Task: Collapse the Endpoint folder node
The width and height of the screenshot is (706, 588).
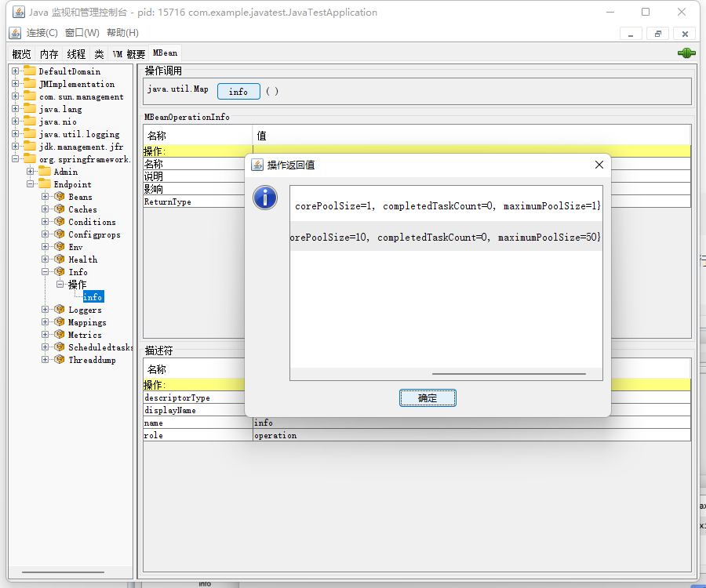Action: [x=30, y=184]
